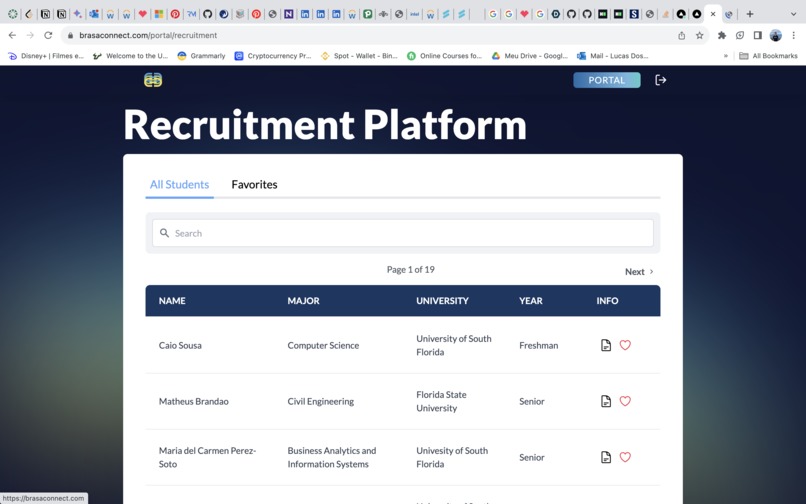Viewport: 806px width, 504px height.
Task: Click the Page 1 of 19 indicator
Action: (x=410, y=269)
